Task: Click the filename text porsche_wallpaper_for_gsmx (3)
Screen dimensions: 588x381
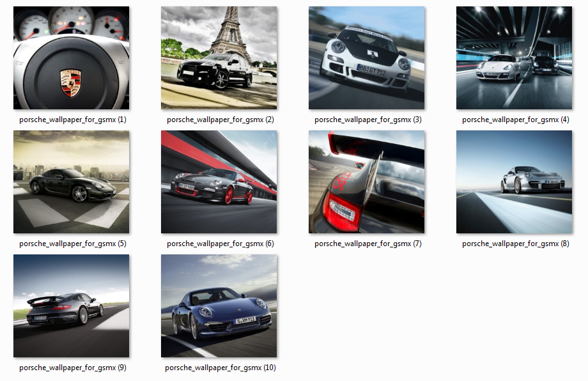Action: [368, 120]
